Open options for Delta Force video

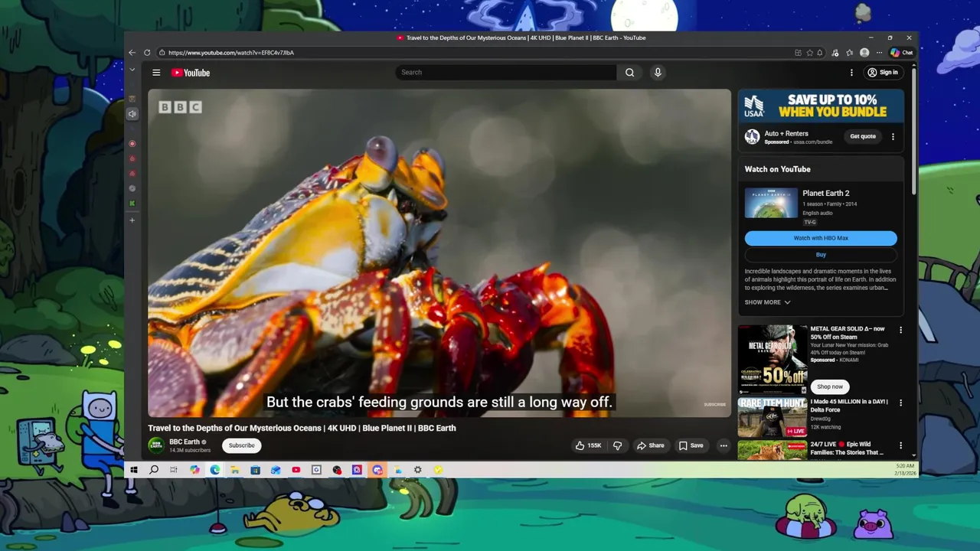tap(900, 403)
